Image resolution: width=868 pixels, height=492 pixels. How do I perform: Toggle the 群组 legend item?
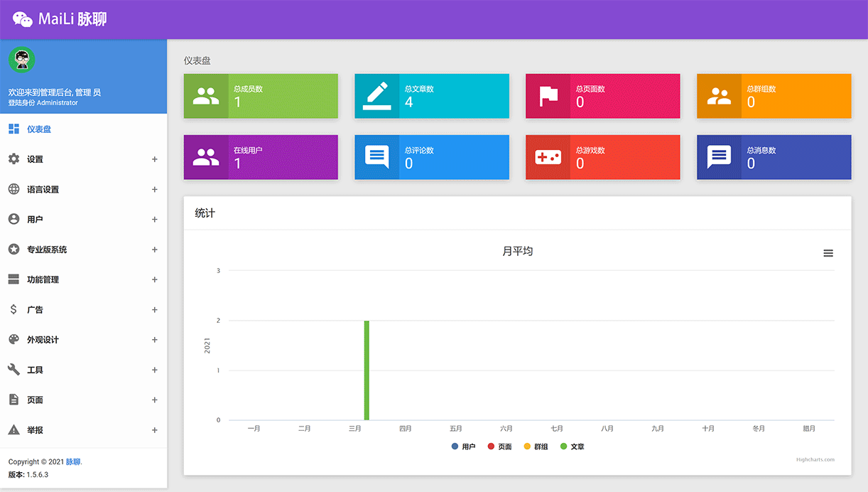(537, 446)
